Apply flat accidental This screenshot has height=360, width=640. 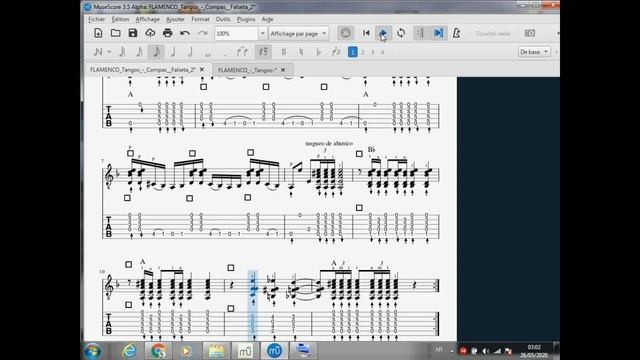pos(318,52)
